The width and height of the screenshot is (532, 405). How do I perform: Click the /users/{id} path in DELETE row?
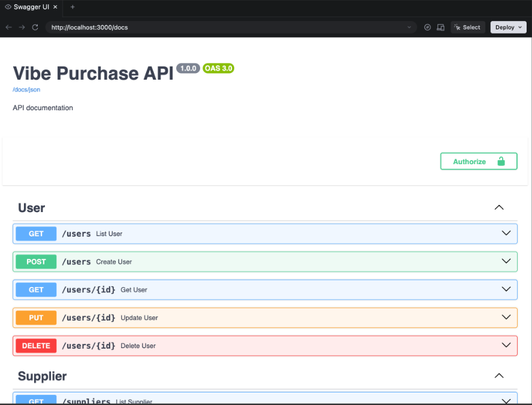89,346
